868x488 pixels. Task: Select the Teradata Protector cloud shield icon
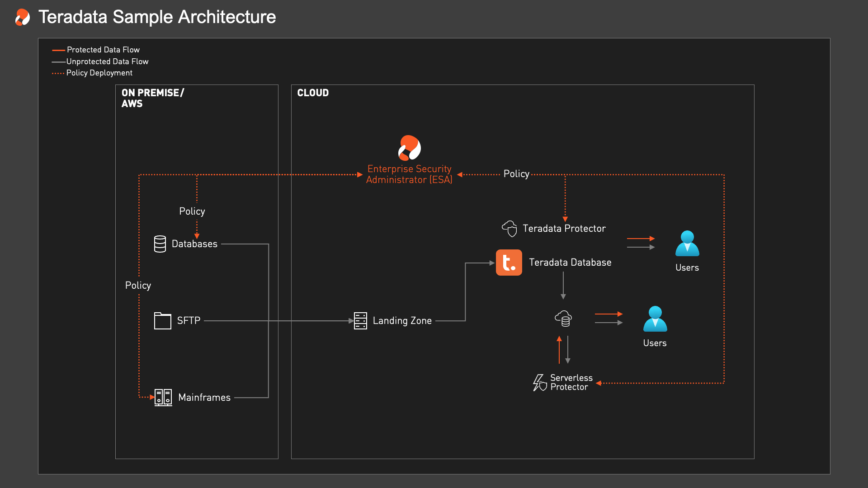coord(509,229)
